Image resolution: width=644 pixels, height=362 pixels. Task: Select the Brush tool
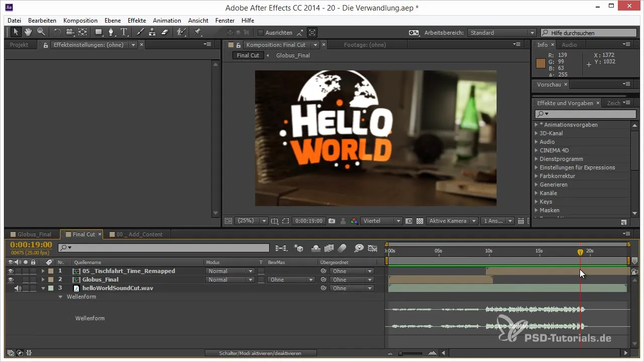click(140, 32)
